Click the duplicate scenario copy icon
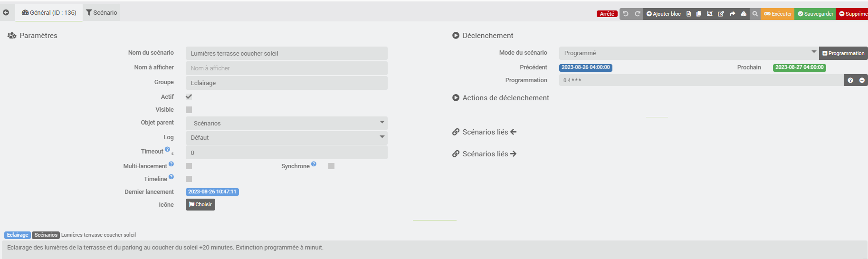Image resolution: width=868 pixels, height=259 pixels. pos(698,14)
